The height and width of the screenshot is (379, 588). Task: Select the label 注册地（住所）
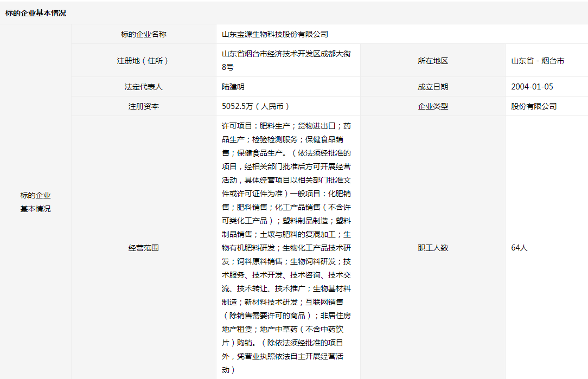pos(144,61)
